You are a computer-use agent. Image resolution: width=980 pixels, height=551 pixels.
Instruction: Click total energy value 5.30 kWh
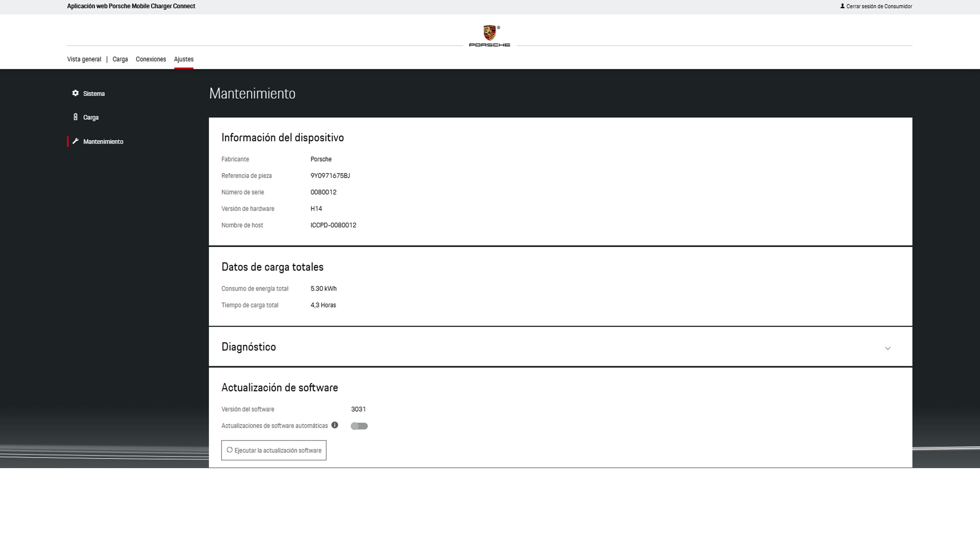(323, 289)
